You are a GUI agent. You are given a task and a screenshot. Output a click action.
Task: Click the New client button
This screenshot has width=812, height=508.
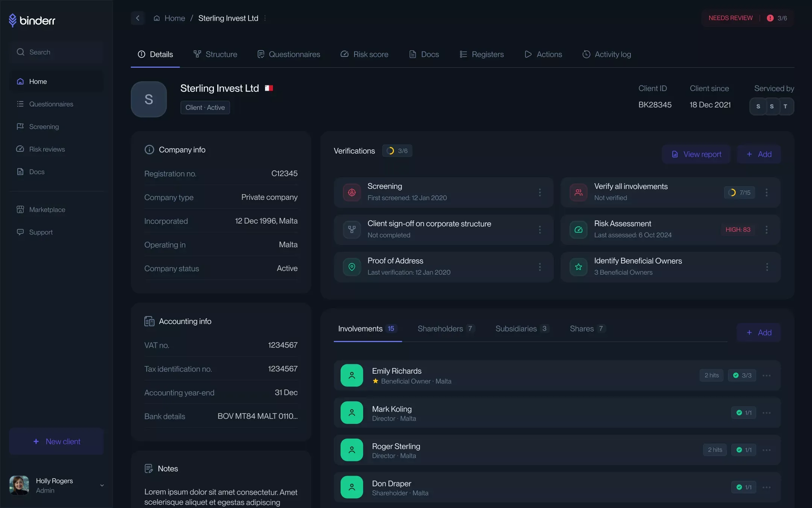(x=56, y=441)
